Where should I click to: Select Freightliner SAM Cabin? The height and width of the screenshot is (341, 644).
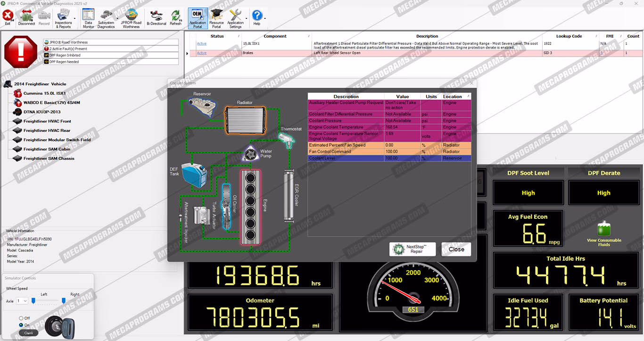(47, 149)
